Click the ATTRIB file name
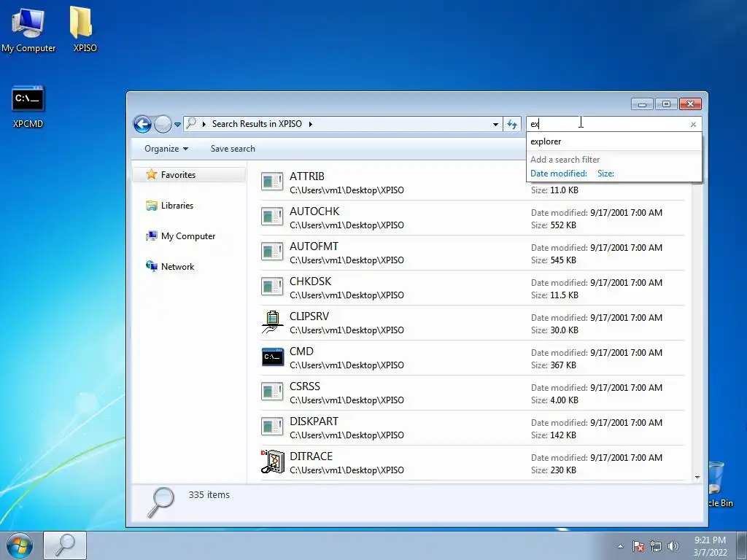The image size is (747, 560). click(x=307, y=176)
